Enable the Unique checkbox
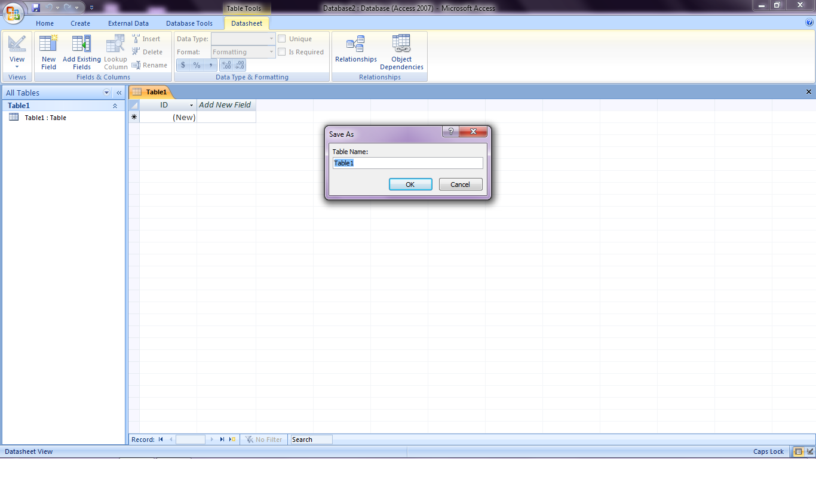This screenshot has height=504, width=816. coord(281,38)
